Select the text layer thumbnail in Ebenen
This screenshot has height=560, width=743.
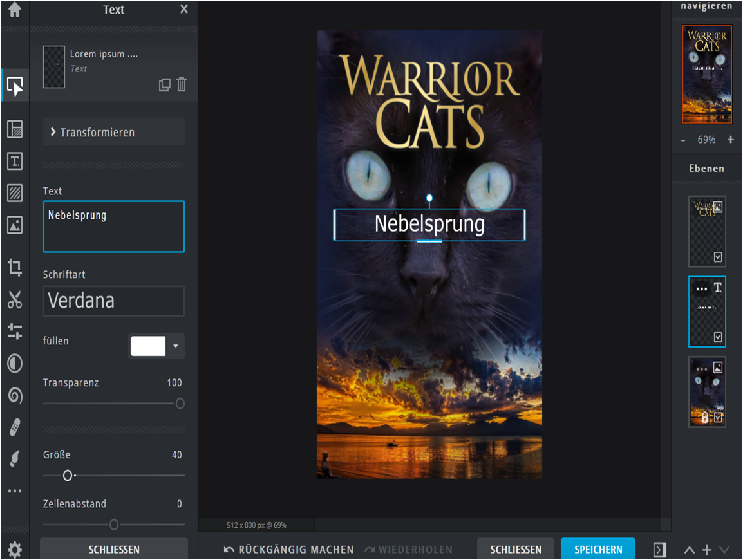point(706,312)
